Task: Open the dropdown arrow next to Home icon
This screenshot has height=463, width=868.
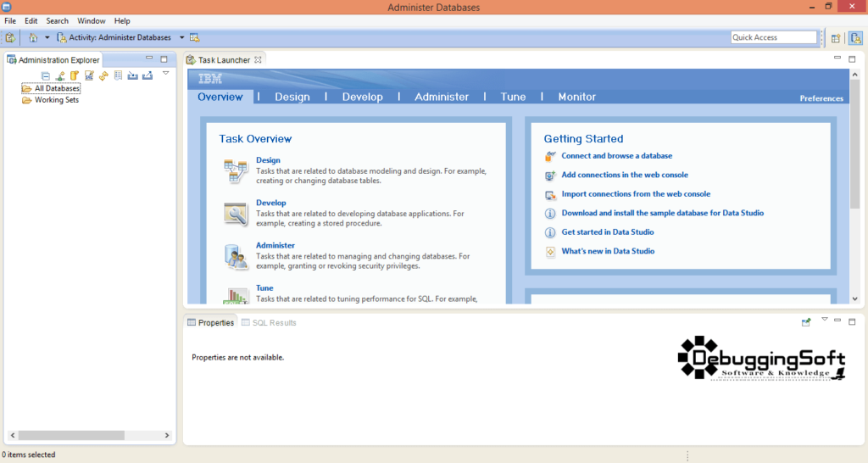Action: point(47,37)
